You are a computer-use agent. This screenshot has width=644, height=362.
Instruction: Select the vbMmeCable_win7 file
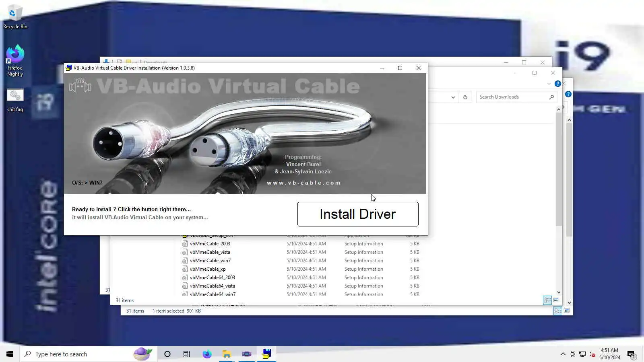(211, 261)
